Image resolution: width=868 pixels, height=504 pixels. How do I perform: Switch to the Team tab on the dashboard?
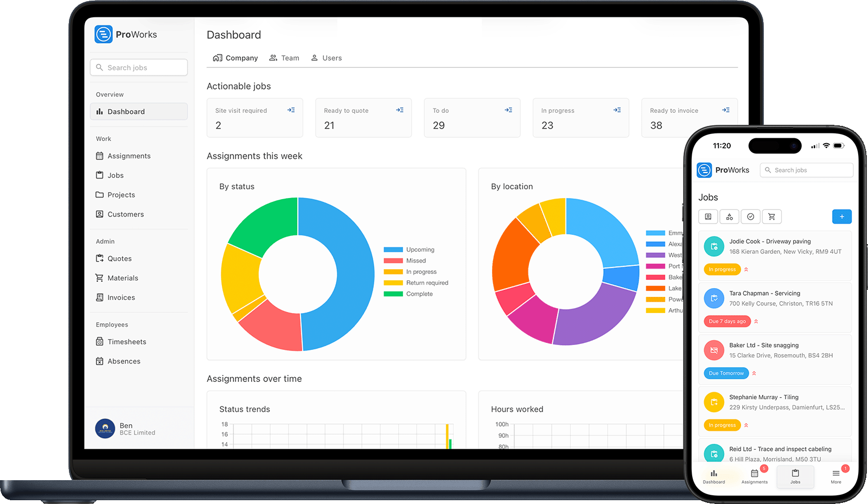click(x=284, y=58)
